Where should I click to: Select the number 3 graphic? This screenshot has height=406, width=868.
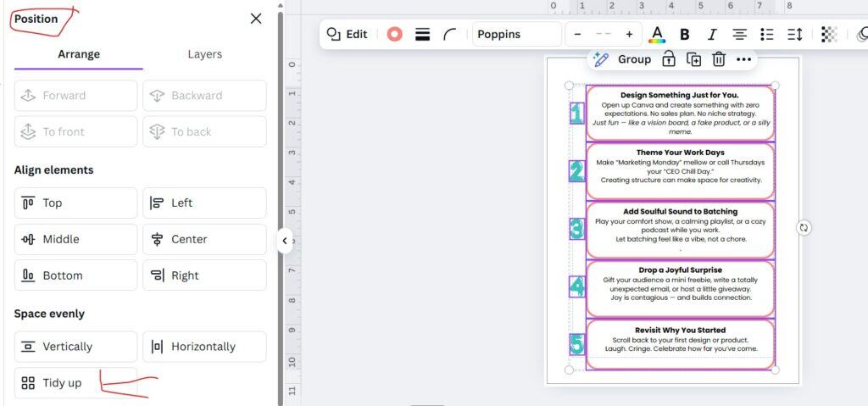pos(576,229)
